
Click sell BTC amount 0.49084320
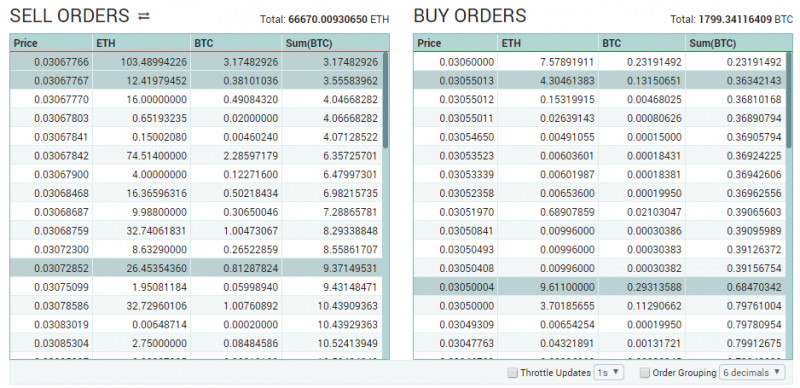click(251, 100)
